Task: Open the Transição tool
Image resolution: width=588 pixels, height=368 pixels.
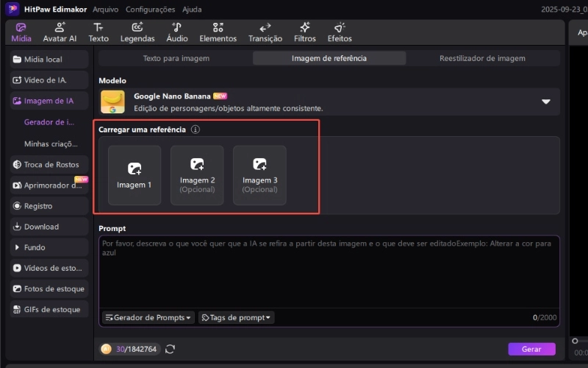Action: click(x=265, y=32)
